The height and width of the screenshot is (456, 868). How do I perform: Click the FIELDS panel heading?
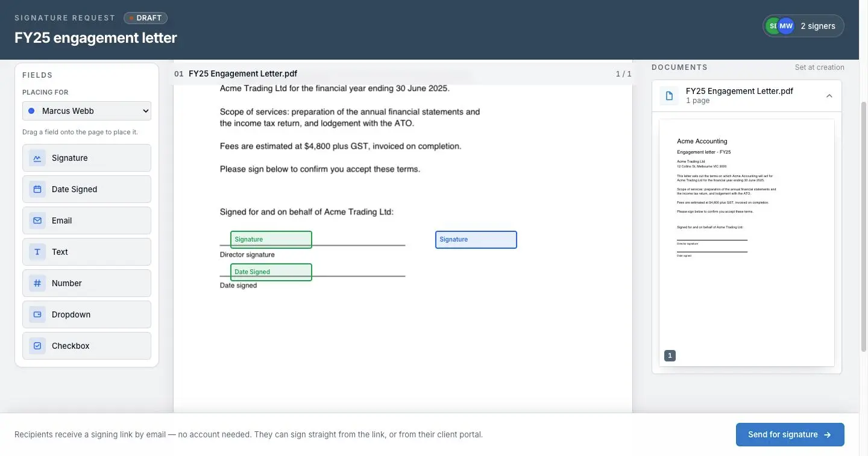[x=37, y=75]
